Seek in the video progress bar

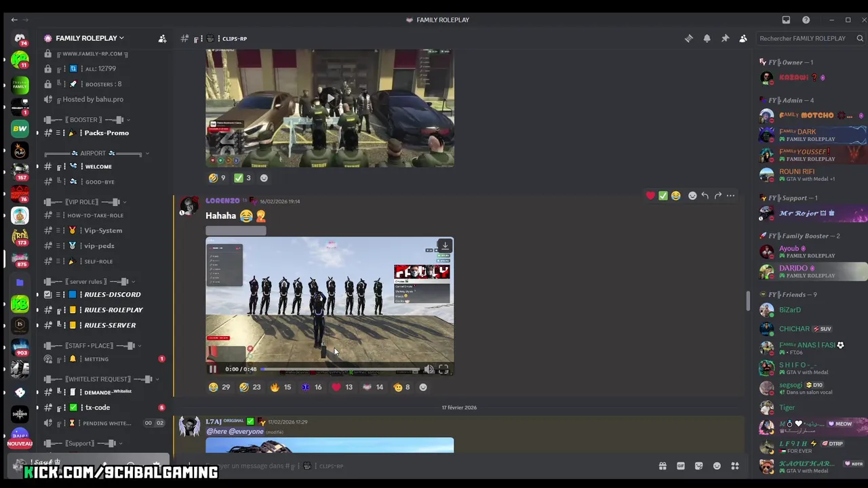pos(340,369)
